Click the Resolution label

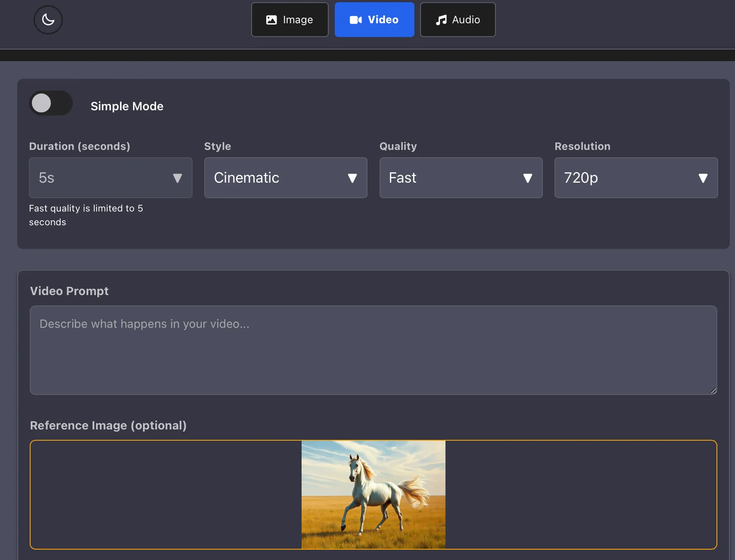coord(582,146)
